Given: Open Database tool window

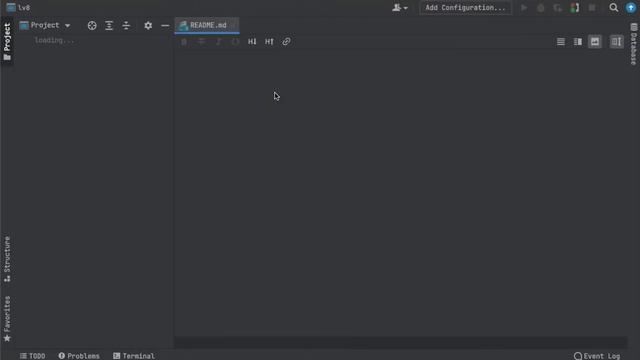Looking at the screenshot, I should (x=633, y=44).
